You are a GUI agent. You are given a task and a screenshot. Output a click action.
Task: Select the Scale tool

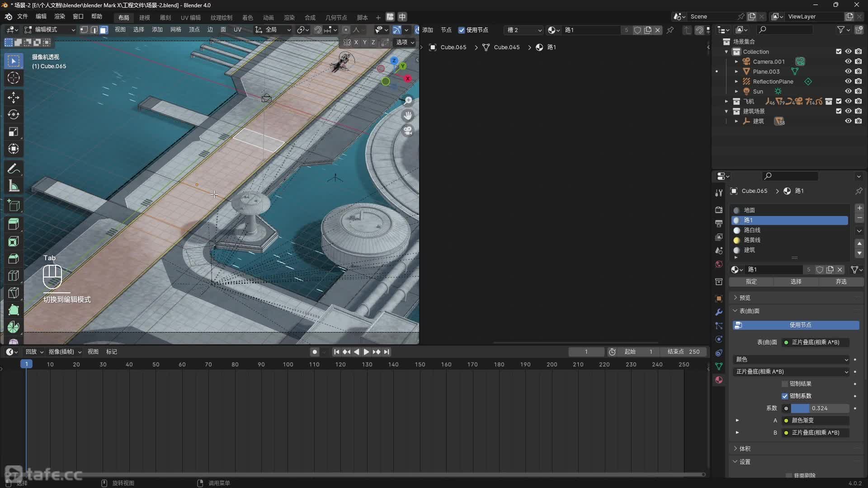point(14,131)
